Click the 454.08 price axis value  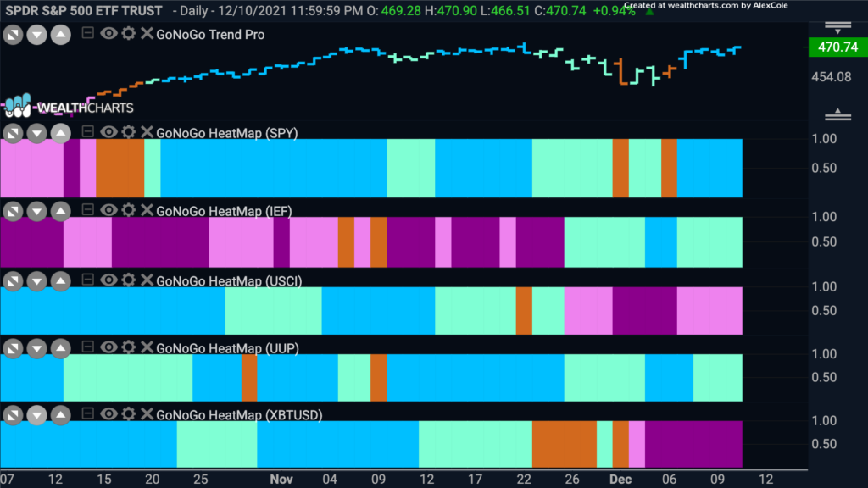coord(831,77)
